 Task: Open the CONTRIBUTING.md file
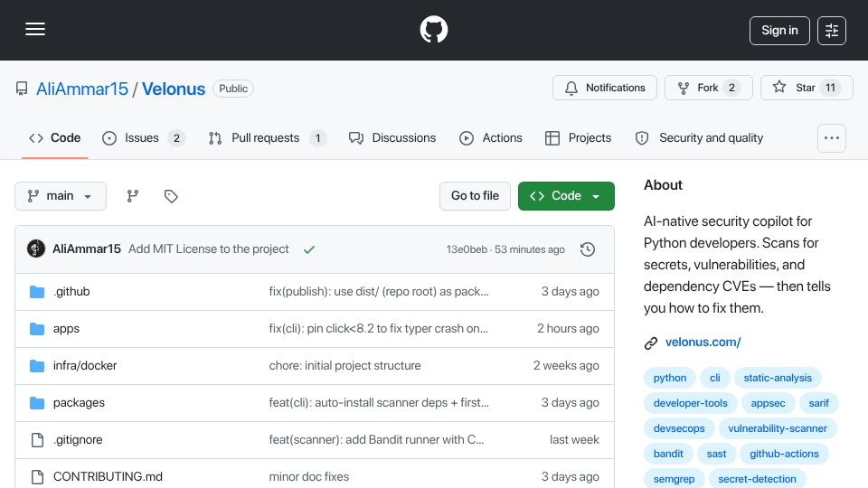tap(108, 477)
